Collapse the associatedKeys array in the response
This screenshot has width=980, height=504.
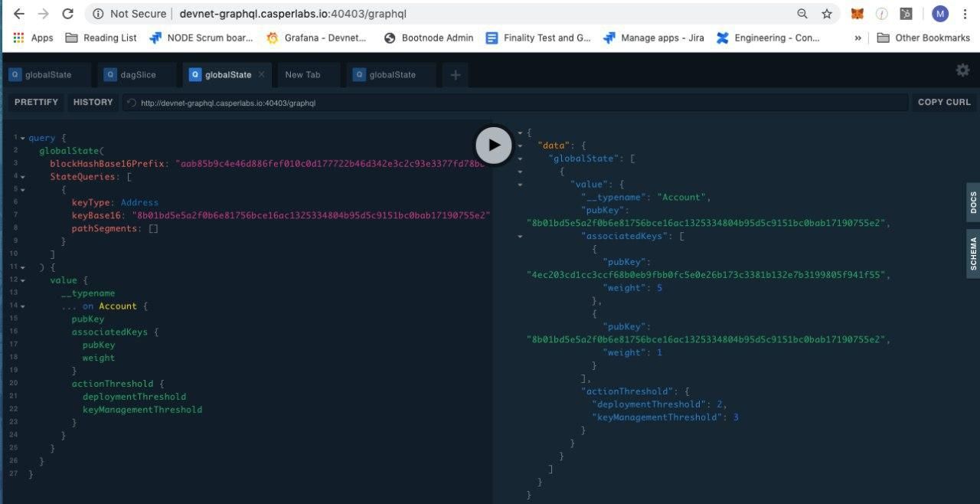click(521, 236)
